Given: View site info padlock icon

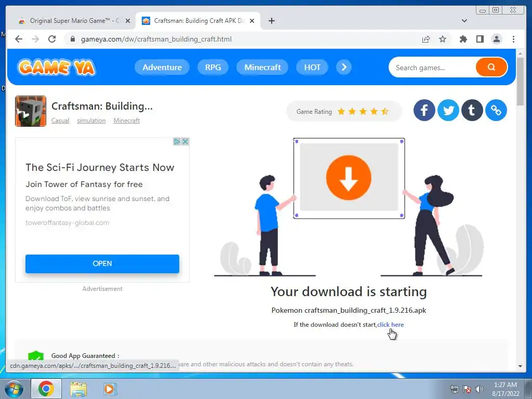Looking at the screenshot, I should coord(72,39).
